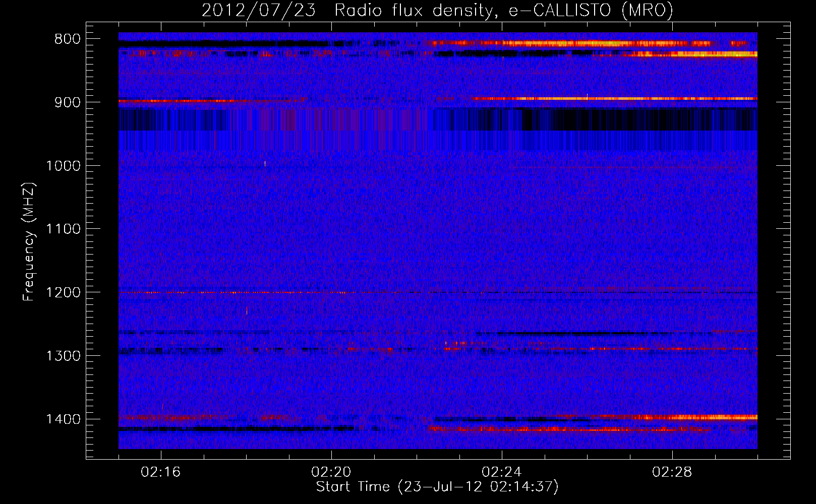Select the 800 frequency axis label
This screenshot has width=816, height=504.
click(x=67, y=39)
